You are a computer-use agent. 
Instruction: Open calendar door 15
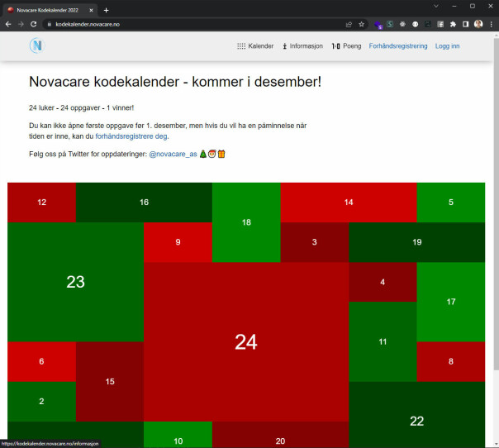(110, 381)
